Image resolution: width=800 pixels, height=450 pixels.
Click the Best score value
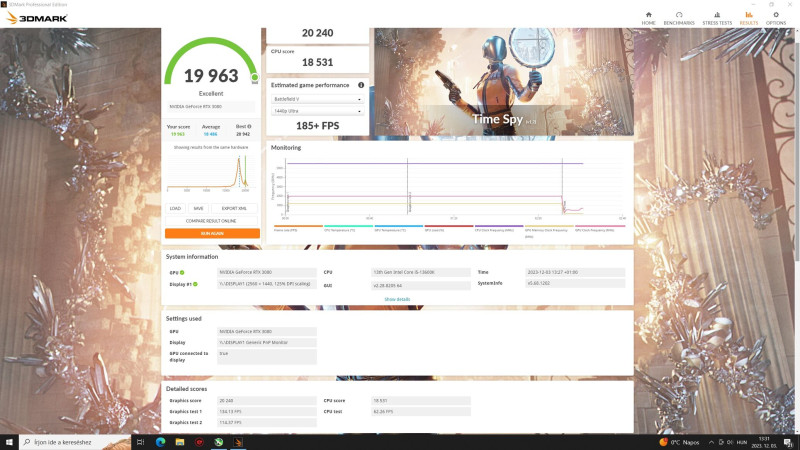243,134
